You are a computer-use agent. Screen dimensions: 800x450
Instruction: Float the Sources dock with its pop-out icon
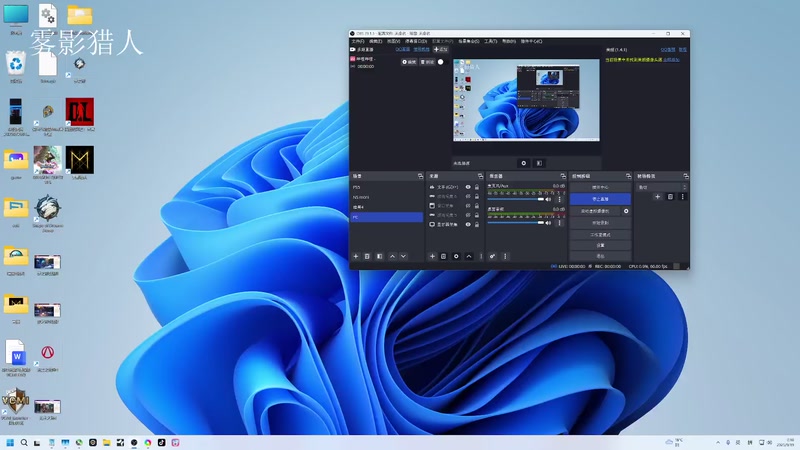480,176
